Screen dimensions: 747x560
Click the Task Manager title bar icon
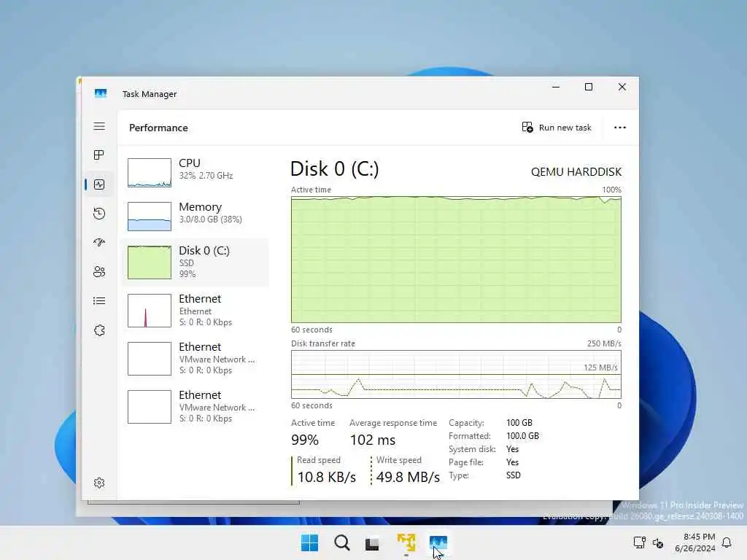101,93
